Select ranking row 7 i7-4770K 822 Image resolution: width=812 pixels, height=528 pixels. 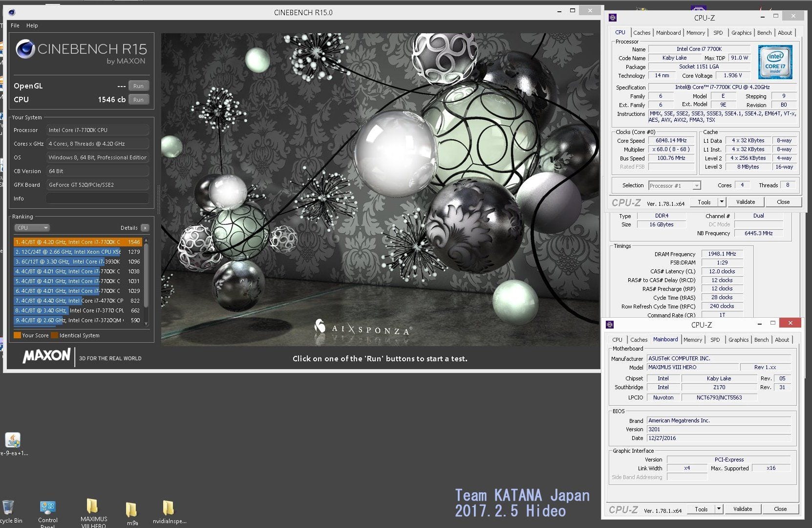point(78,301)
